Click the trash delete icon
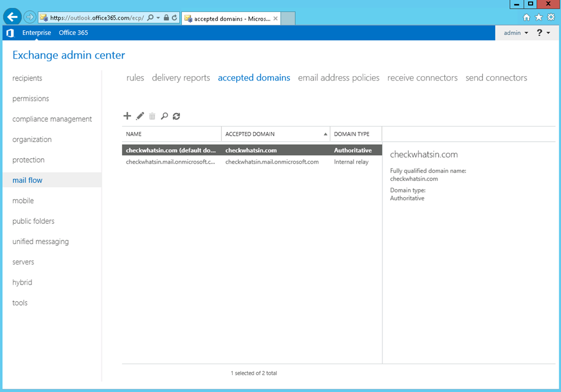 pos(152,116)
